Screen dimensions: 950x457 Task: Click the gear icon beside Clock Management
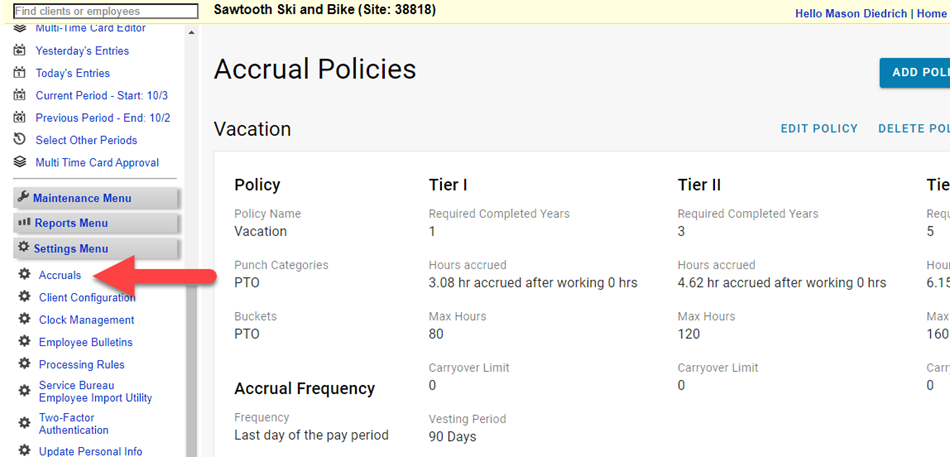24,320
